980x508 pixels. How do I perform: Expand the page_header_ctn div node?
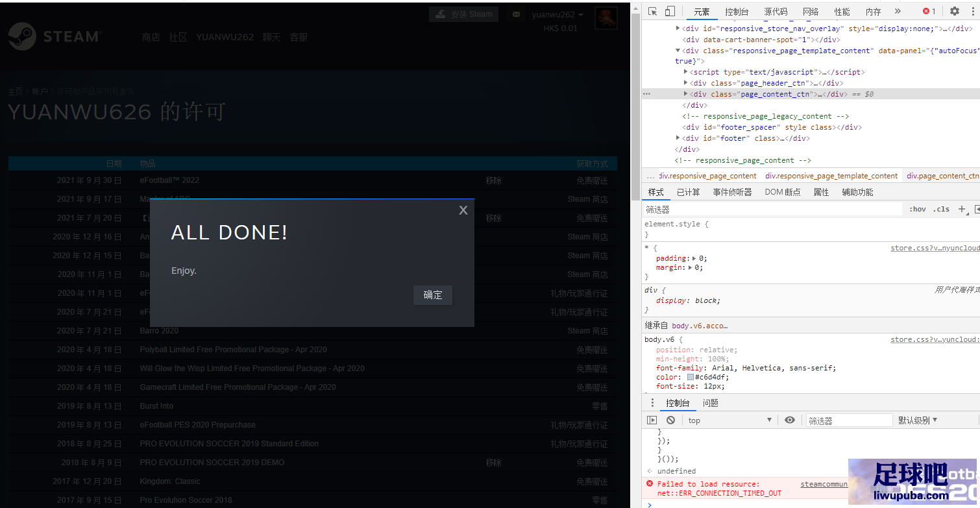[x=686, y=83]
